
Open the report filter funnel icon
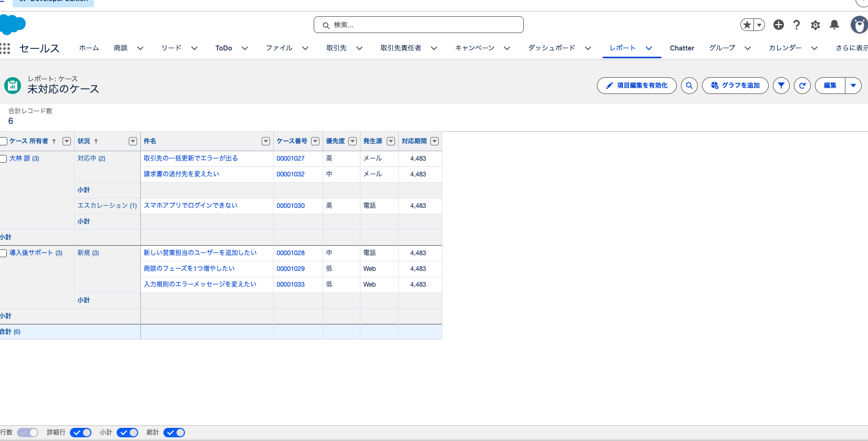click(781, 86)
